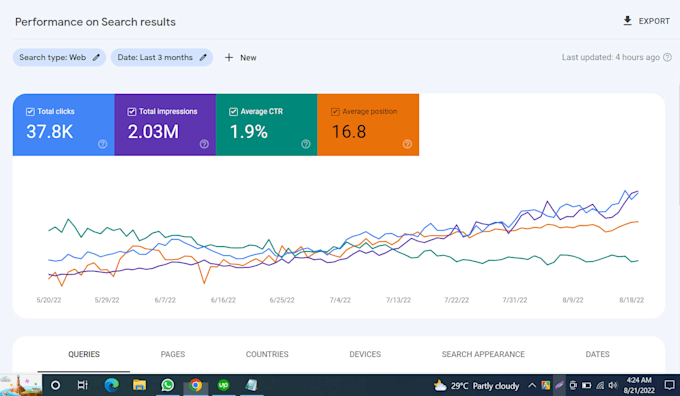The image size is (680, 396).
Task: Open the volume speaker icon
Action: [613, 385]
